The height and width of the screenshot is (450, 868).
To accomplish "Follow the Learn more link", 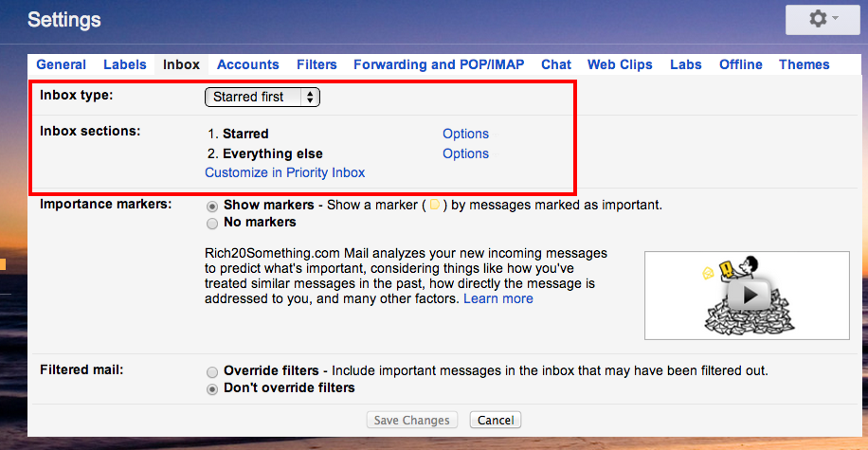I will (497, 298).
